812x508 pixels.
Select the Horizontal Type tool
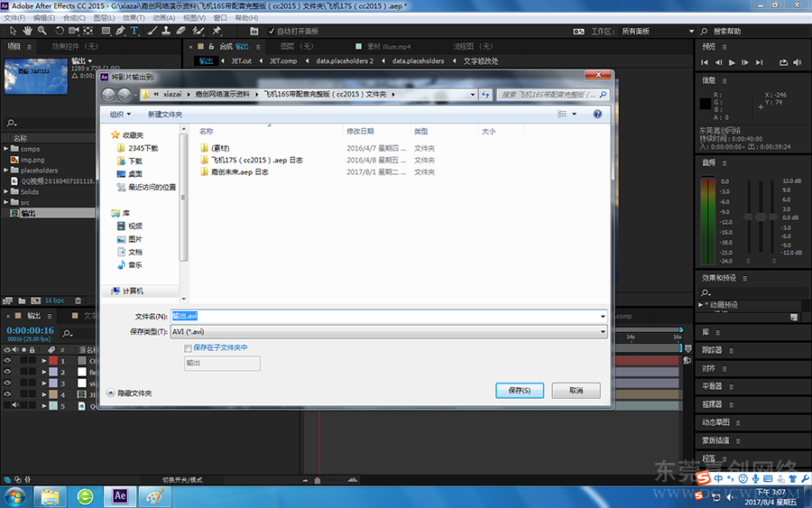[x=134, y=31]
